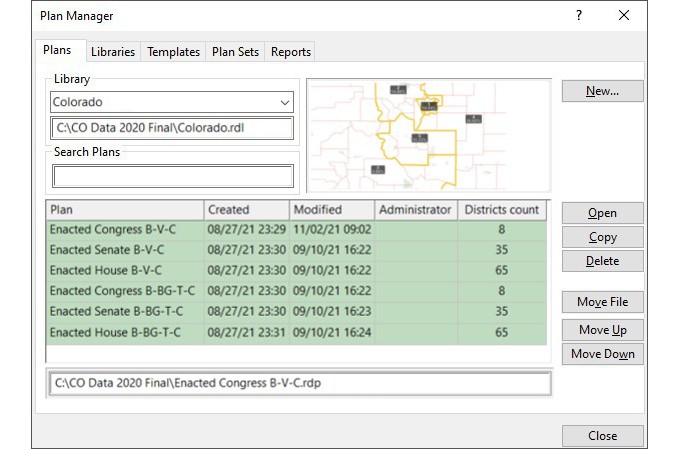Viewport: 680px width, 449px height.
Task: Sort by Districts count column header
Action: (x=502, y=210)
